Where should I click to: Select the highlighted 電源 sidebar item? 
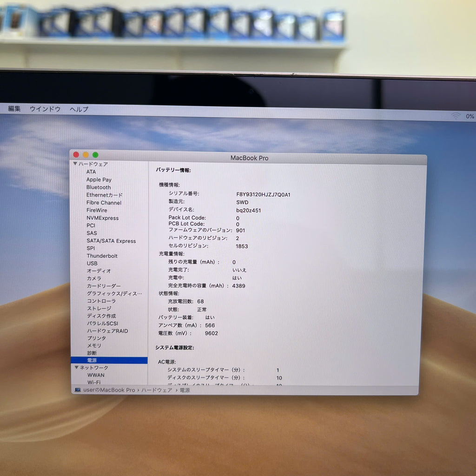(109, 360)
